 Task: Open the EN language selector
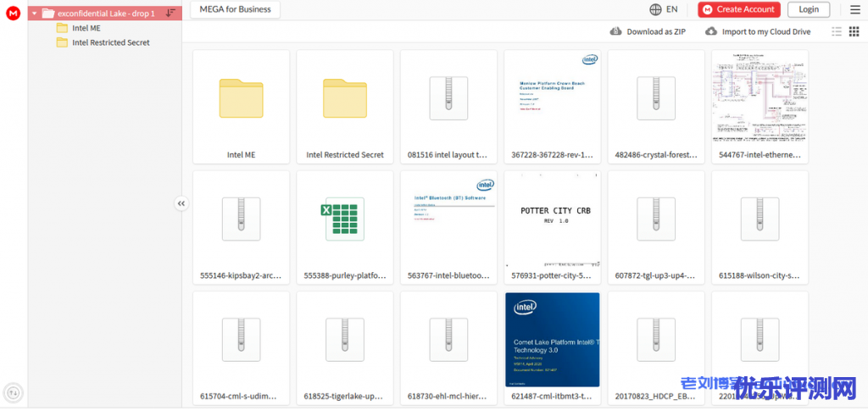[664, 9]
